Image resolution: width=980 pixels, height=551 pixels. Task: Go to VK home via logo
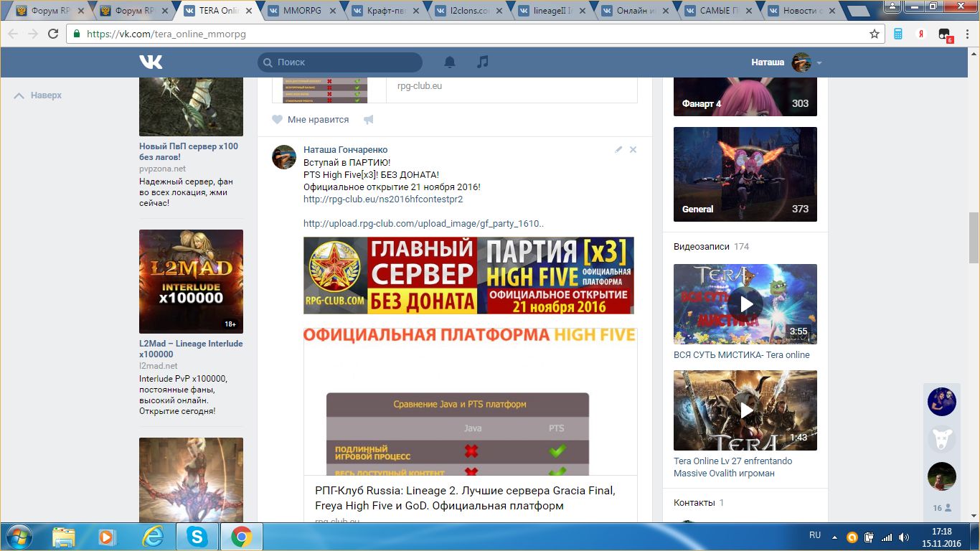point(151,62)
